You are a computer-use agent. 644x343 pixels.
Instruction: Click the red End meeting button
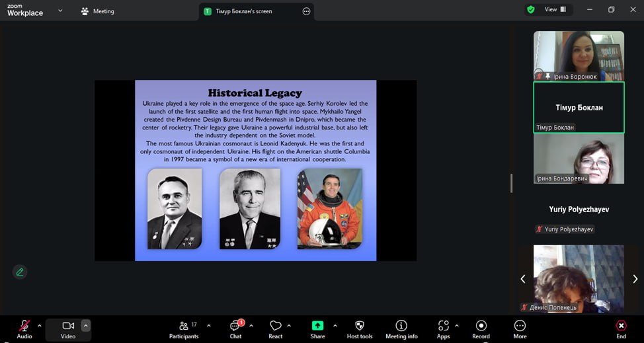point(621,328)
